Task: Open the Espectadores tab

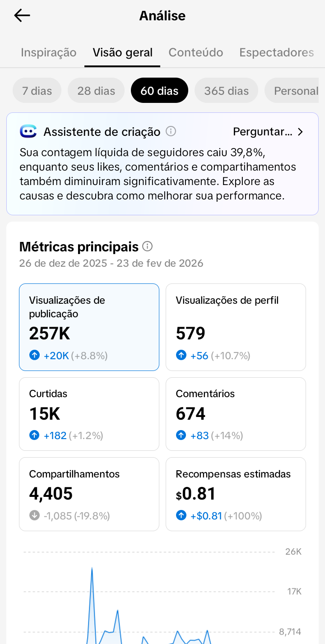Action: pos(276,52)
